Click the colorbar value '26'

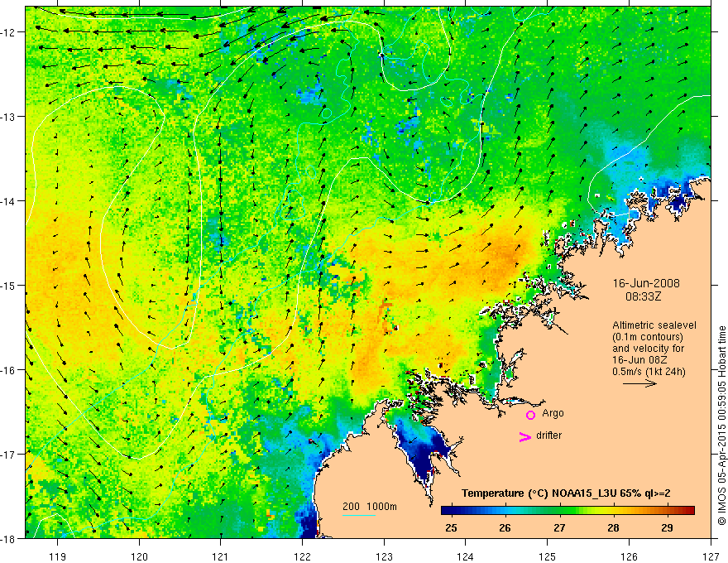point(505,527)
